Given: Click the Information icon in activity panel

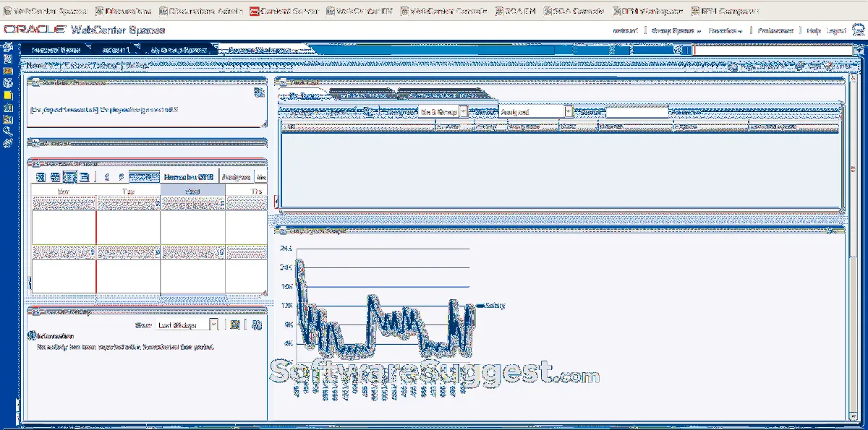Looking at the screenshot, I should point(32,336).
